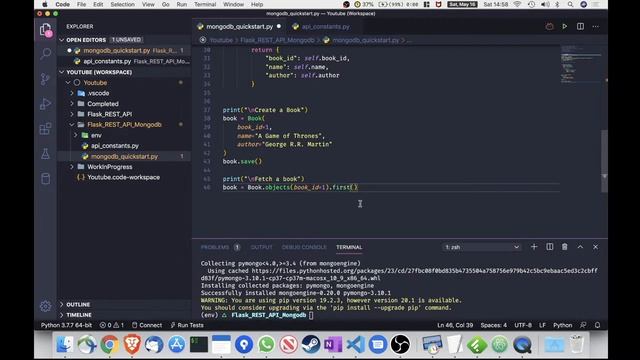Open Brave browser from the dock
Screen dimensions: 640x360
point(132,344)
